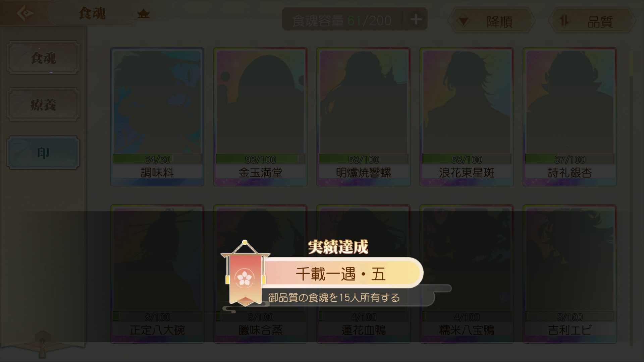Click the down triangle beside 降順
This screenshot has height=362, width=644.
pos(464,22)
